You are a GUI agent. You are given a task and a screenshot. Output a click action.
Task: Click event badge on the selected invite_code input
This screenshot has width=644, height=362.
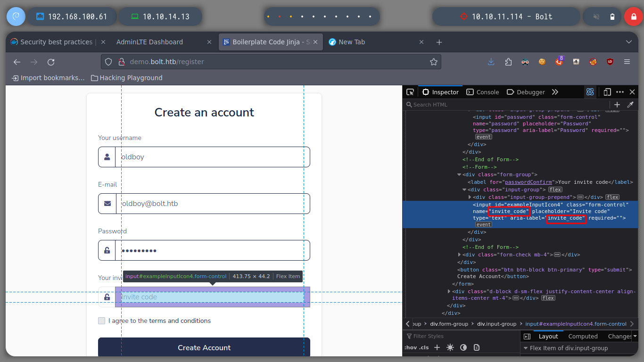pyautogui.click(x=483, y=224)
